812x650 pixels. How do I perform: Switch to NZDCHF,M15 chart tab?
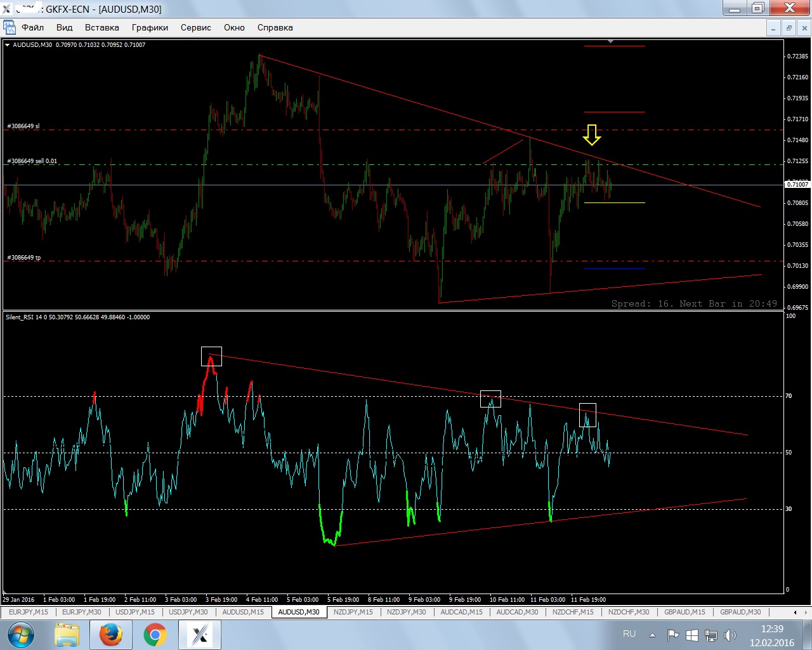[x=573, y=612]
